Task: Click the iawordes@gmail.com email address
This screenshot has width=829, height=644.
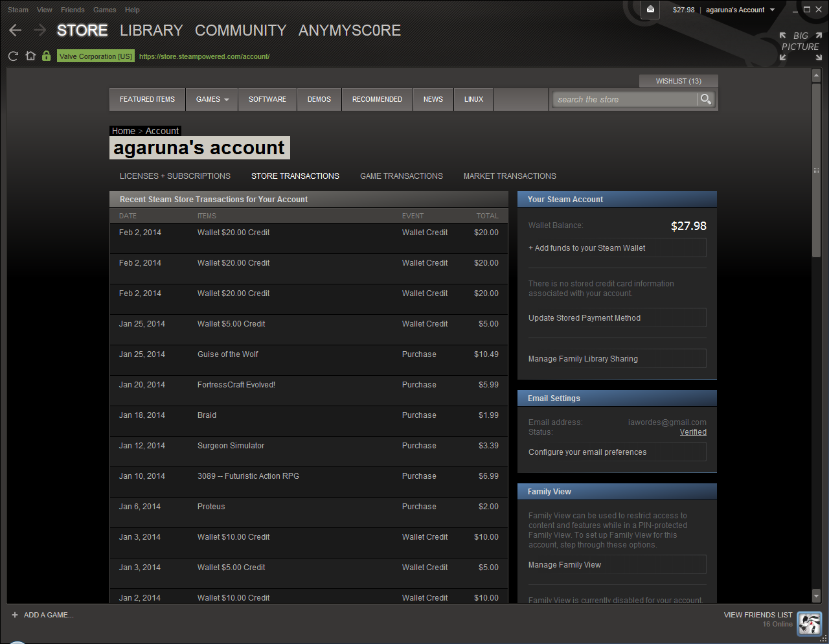Action: (667, 422)
